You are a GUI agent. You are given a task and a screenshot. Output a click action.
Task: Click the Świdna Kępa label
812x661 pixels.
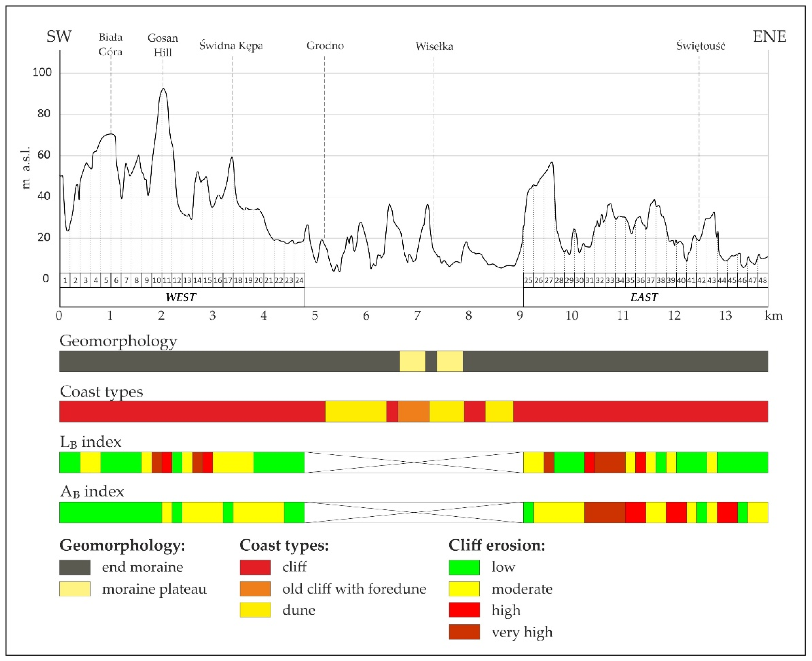(x=231, y=46)
